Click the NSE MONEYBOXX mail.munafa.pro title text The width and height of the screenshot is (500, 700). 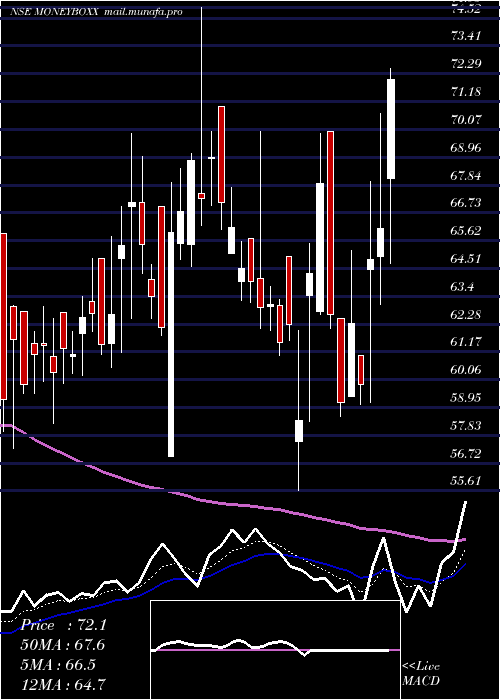pos(96,12)
